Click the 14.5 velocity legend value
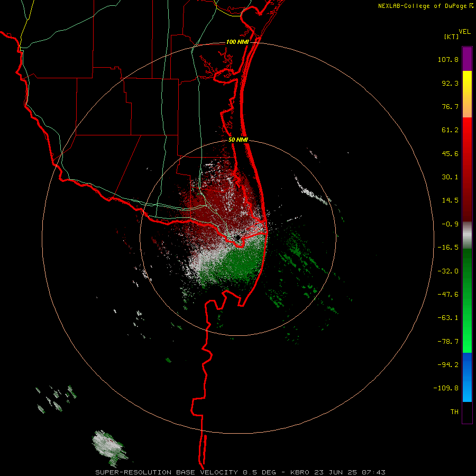The image size is (476, 476). click(x=450, y=200)
